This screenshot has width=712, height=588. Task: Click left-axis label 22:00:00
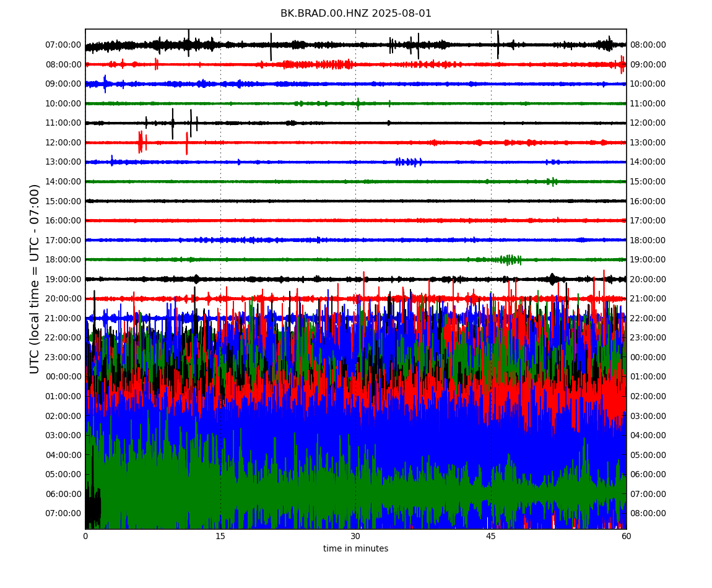(x=64, y=338)
